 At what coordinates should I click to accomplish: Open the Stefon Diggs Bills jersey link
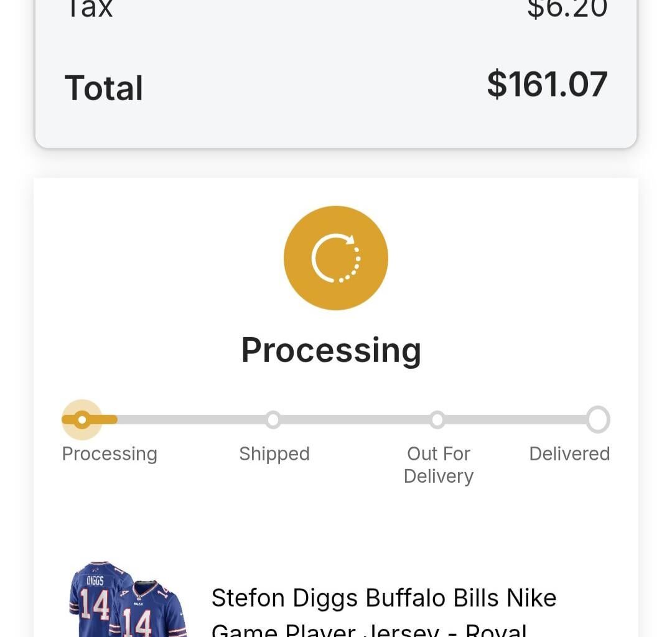coord(385,598)
